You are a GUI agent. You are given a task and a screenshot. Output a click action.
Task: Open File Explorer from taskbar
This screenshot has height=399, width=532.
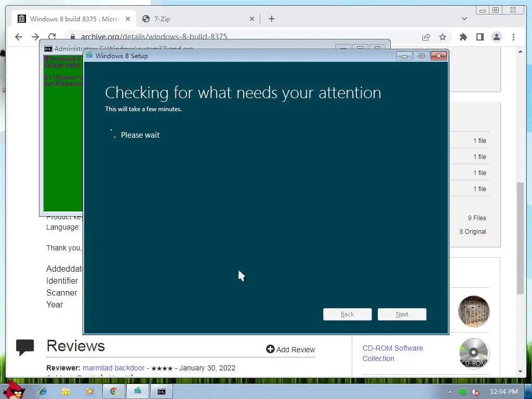click(66, 392)
